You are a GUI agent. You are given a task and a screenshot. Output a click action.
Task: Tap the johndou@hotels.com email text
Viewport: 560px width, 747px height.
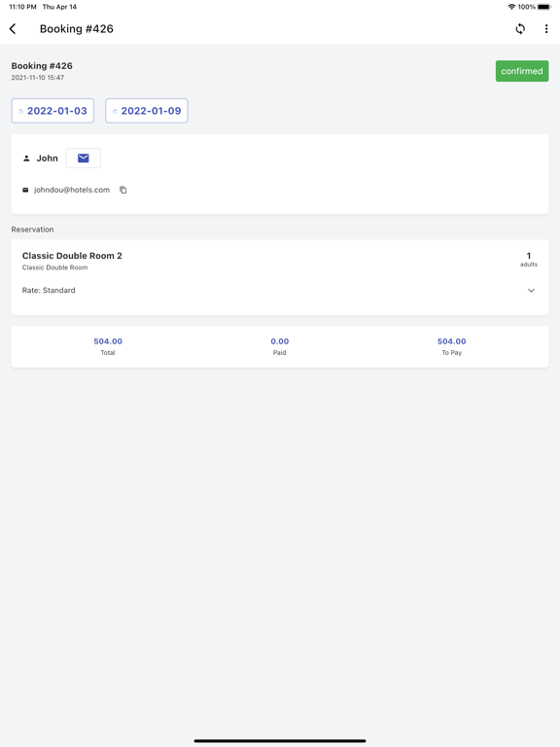[72, 190]
